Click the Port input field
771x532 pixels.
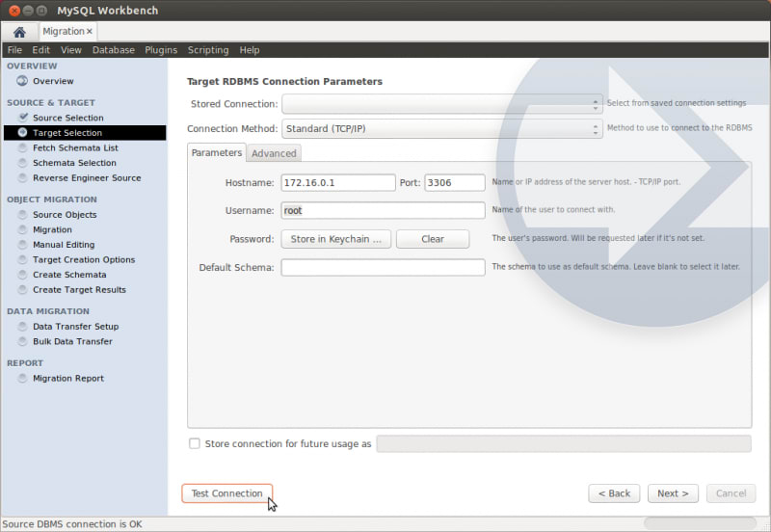455,183
